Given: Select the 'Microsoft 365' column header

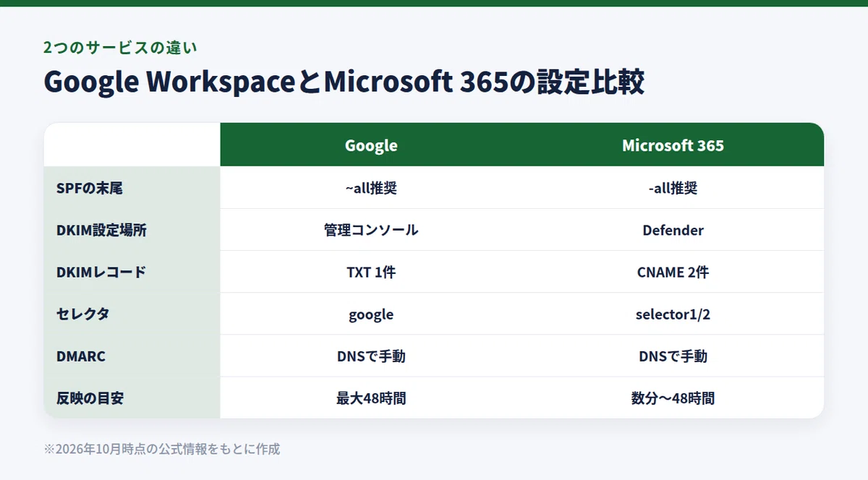Looking at the screenshot, I should [x=673, y=145].
